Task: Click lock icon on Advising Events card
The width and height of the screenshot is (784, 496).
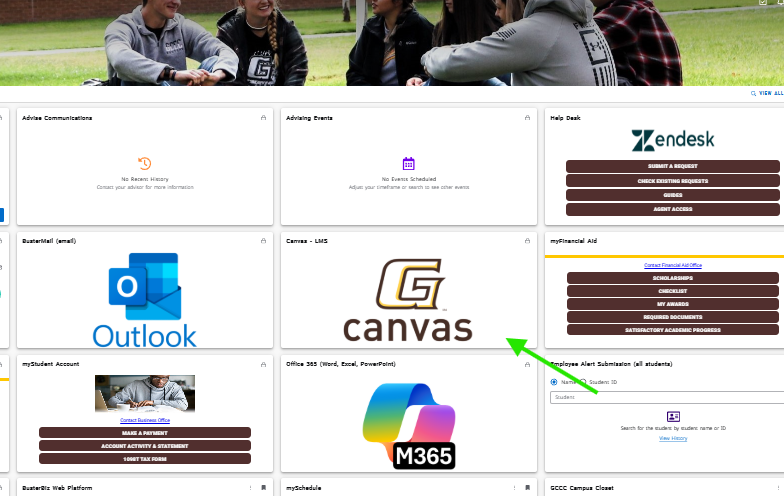Action: tap(528, 118)
